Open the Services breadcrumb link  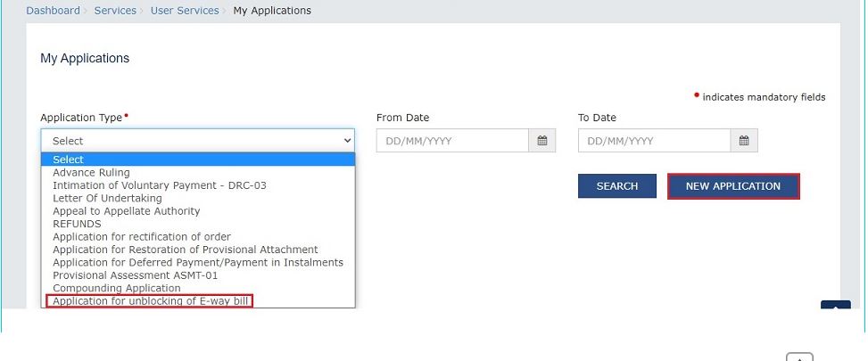[x=115, y=11]
